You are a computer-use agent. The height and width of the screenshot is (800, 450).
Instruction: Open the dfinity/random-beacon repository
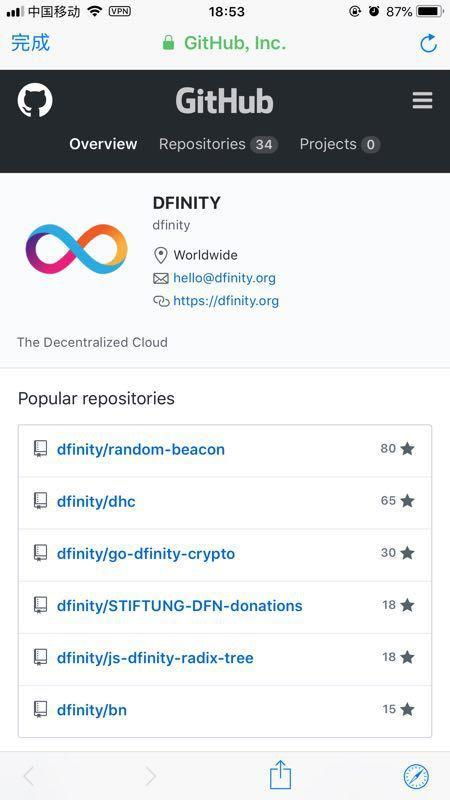point(141,449)
